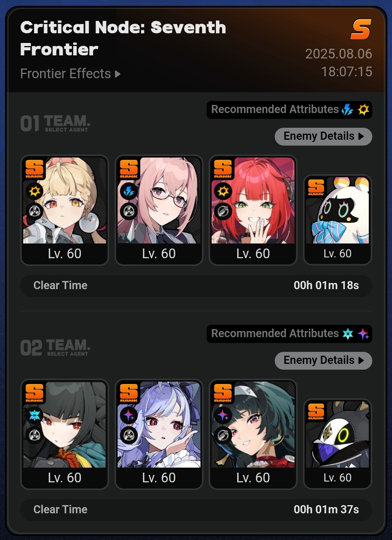This screenshot has width=392, height=540.
Task: Click electric attribute icon on pink-haired agent
Action: coord(129,191)
